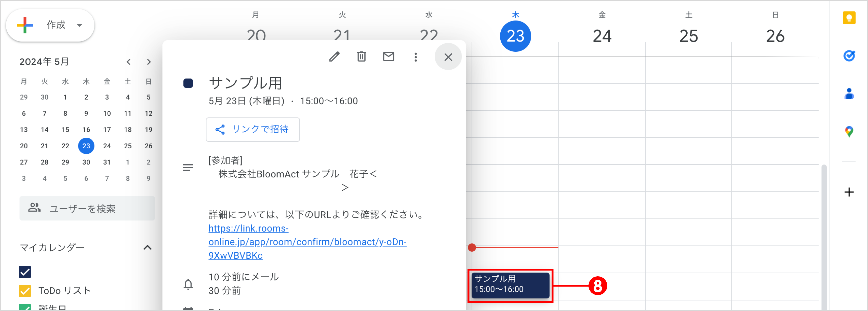Click the リンクで招待 button
This screenshot has height=311, width=868.
point(253,129)
